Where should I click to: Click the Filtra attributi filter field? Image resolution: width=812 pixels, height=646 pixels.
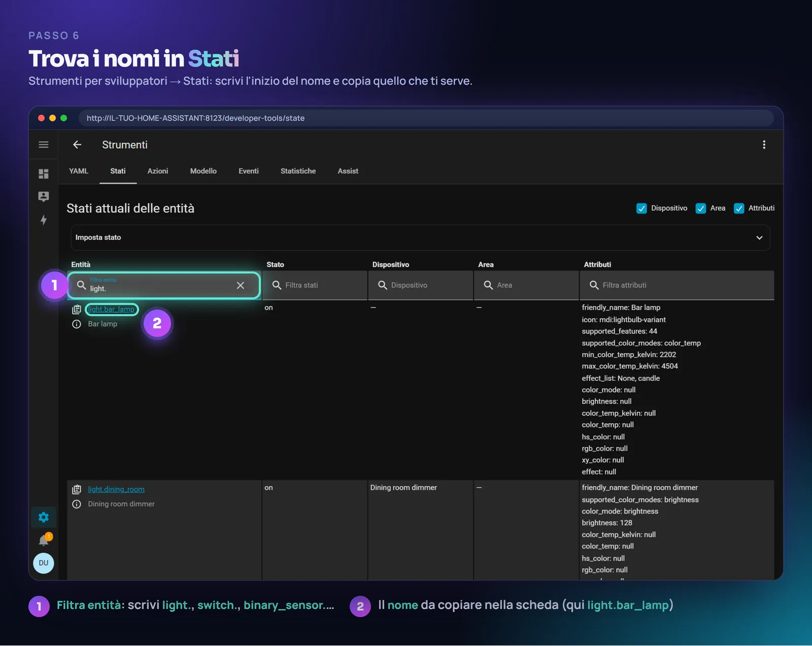point(677,285)
